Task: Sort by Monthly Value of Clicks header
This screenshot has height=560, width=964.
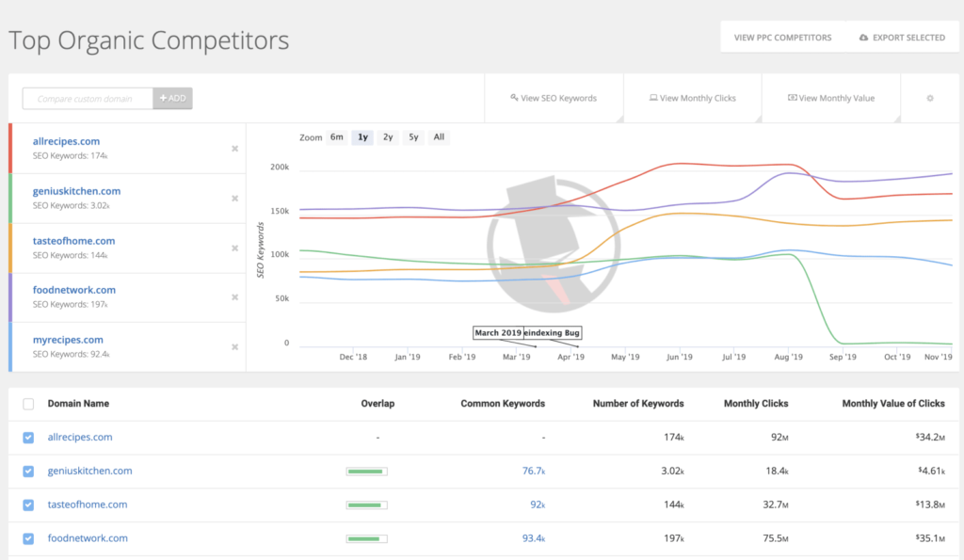Action: [893, 404]
